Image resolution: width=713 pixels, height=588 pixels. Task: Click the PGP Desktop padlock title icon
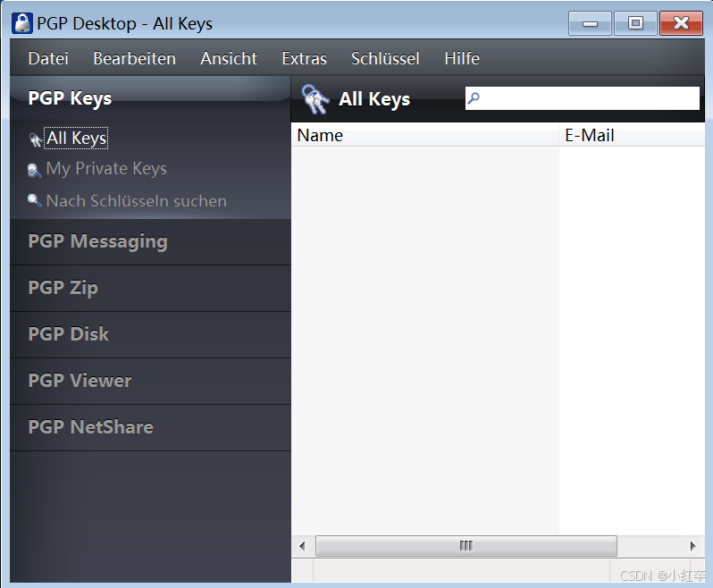(21, 23)
